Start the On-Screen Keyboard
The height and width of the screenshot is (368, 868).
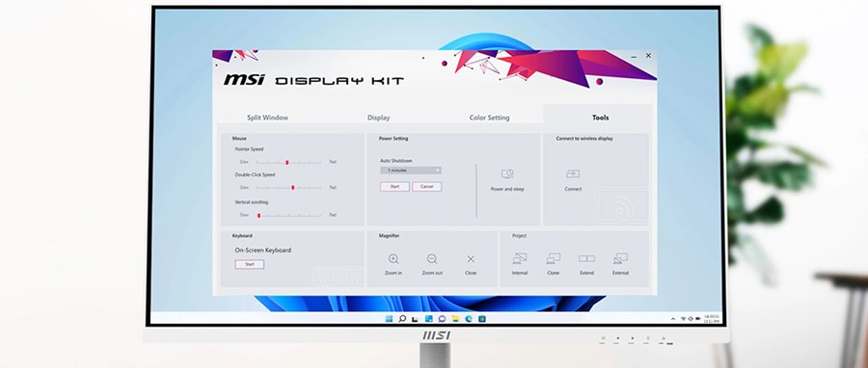tap(249, 265)
